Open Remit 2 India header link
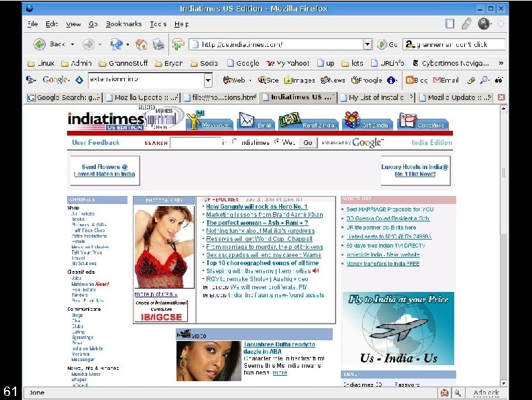This screenshot has width=532, height=400. click(x=318, y=126)
